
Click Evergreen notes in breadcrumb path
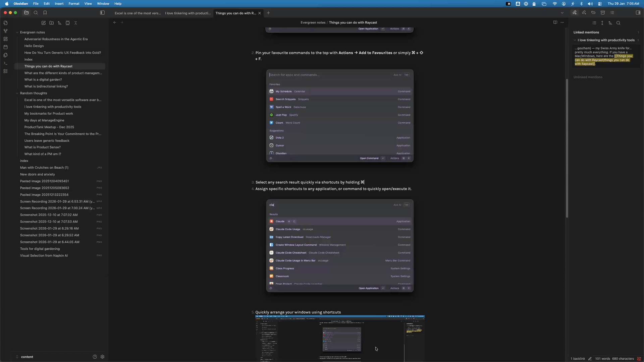[313, 22]
